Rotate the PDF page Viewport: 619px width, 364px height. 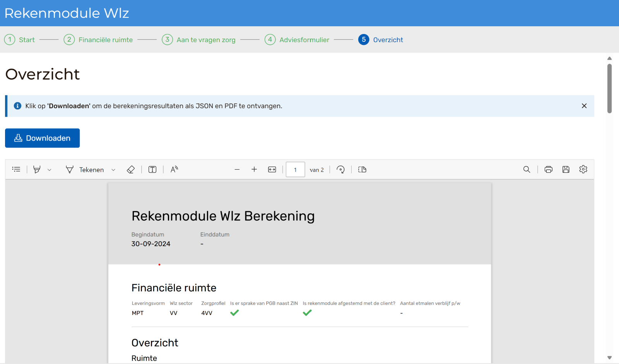(x=340, y=169)
